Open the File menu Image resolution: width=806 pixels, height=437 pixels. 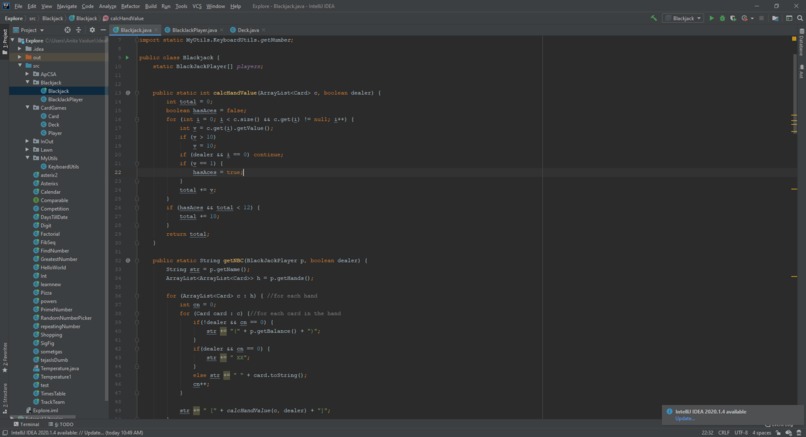click(18, 6)
